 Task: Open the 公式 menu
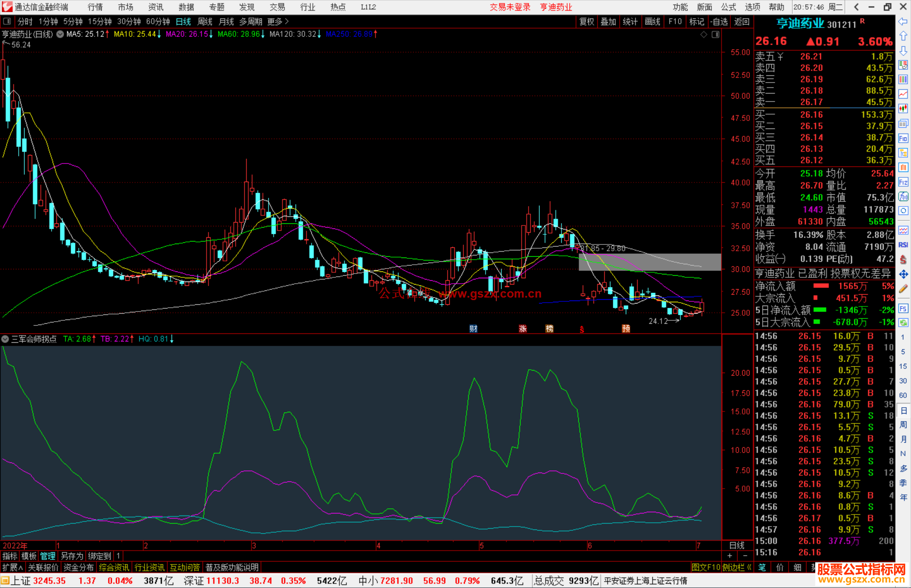728,7
